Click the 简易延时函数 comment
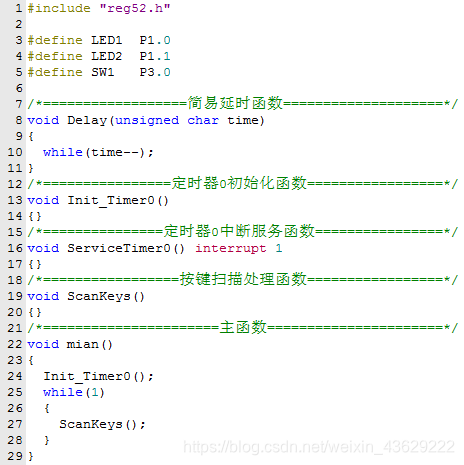This screenshot has height=465, width=464. (235, 103)
